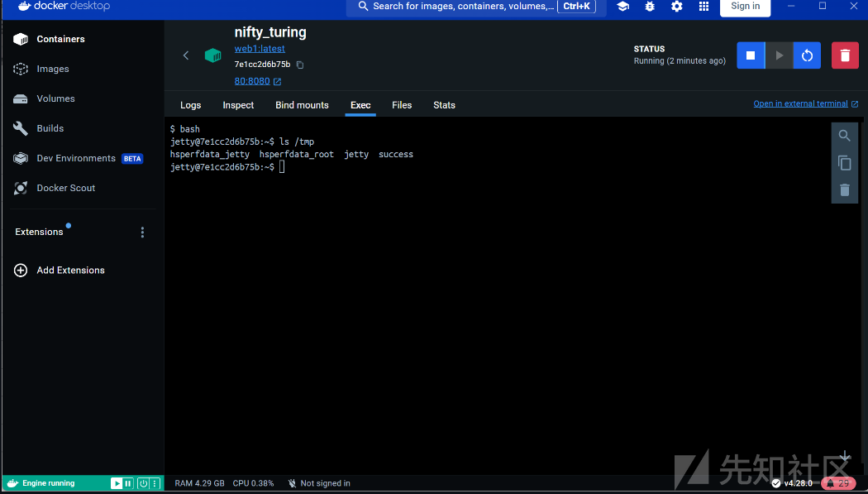Open the Troubleshoot bug icon
868x494 pixels.
(650, 6)
